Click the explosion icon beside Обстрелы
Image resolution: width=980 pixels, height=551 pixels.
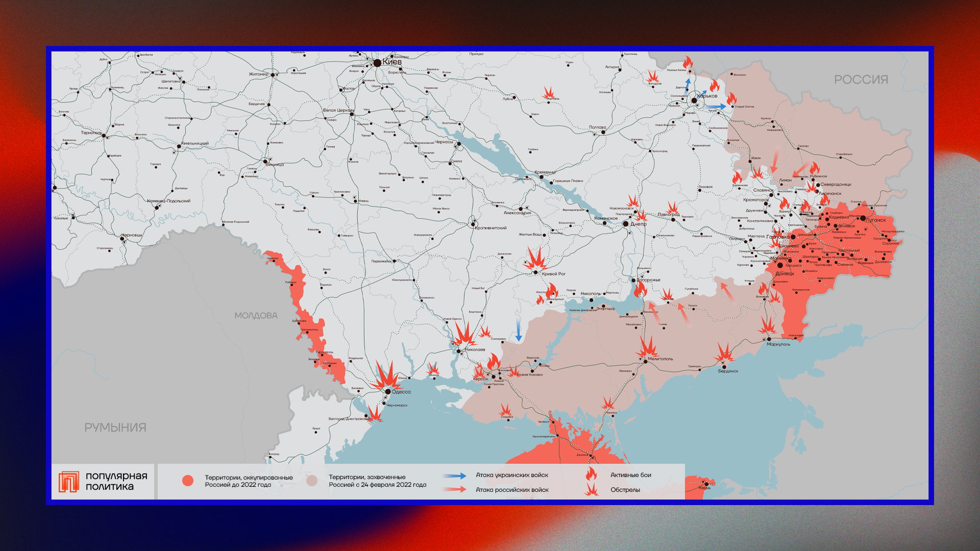point(592,490)
